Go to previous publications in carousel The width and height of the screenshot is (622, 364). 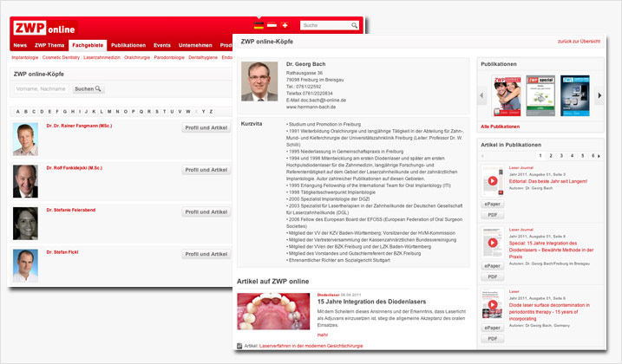[x=481, y=95]
